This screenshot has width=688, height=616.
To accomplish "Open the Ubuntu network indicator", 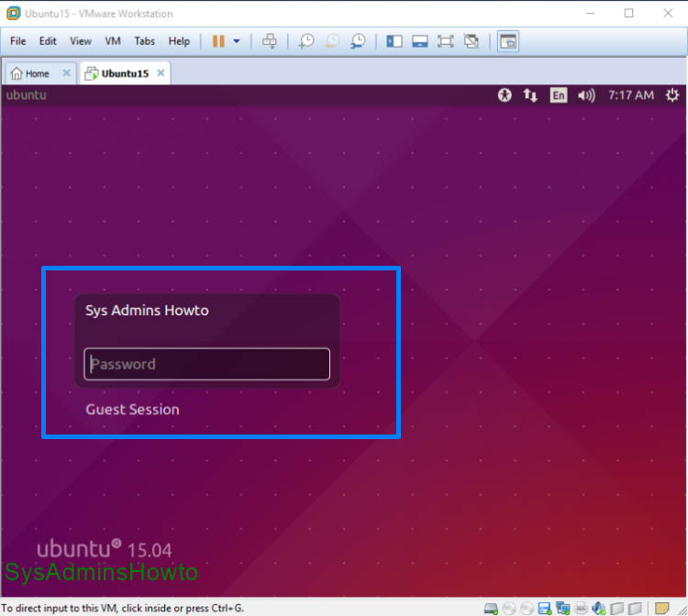I will tap(530, 95).
